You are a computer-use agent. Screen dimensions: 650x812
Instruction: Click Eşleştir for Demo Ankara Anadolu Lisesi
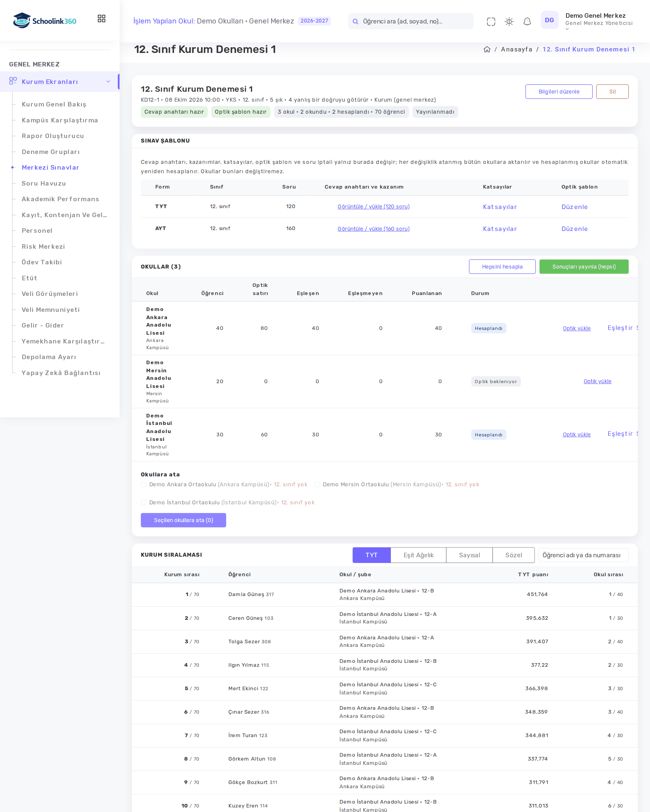pos(620,328)
